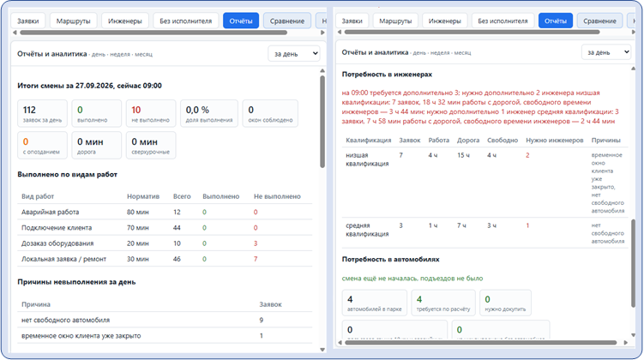
Task: Click left arrow of right panel tab scrollbar
Action: tap(340, 32)
